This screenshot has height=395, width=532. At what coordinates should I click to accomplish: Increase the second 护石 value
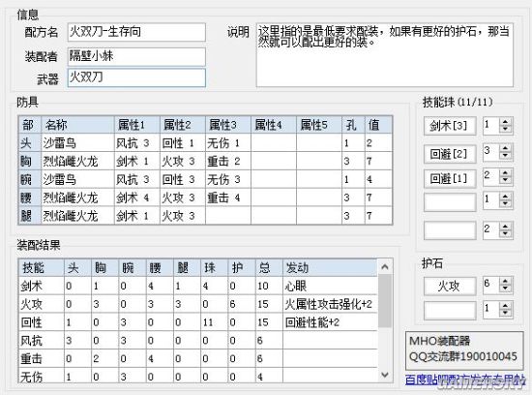click(506, 306)
